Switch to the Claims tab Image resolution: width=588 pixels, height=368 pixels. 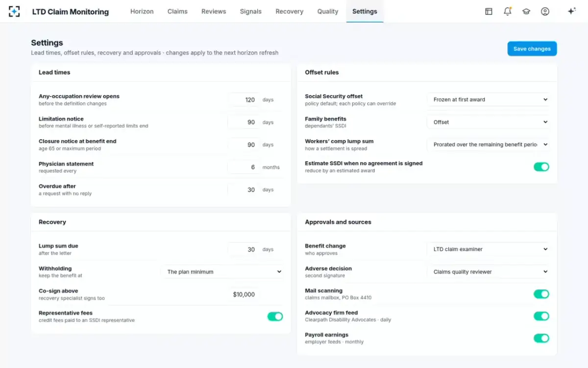(177, 11)
